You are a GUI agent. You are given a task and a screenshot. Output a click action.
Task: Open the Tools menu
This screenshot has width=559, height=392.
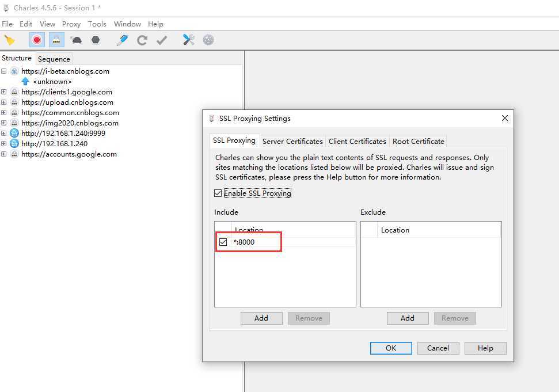click(97, 24)
